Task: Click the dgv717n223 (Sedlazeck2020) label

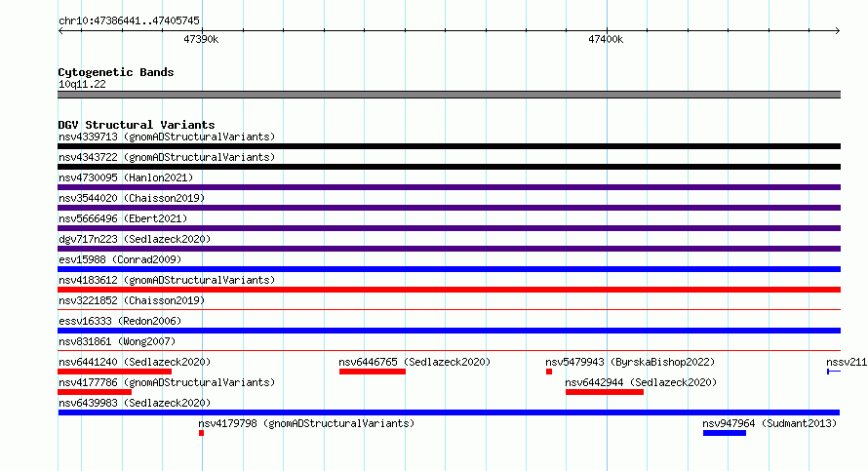Action: pyautogui.click(x=135, y=239)
